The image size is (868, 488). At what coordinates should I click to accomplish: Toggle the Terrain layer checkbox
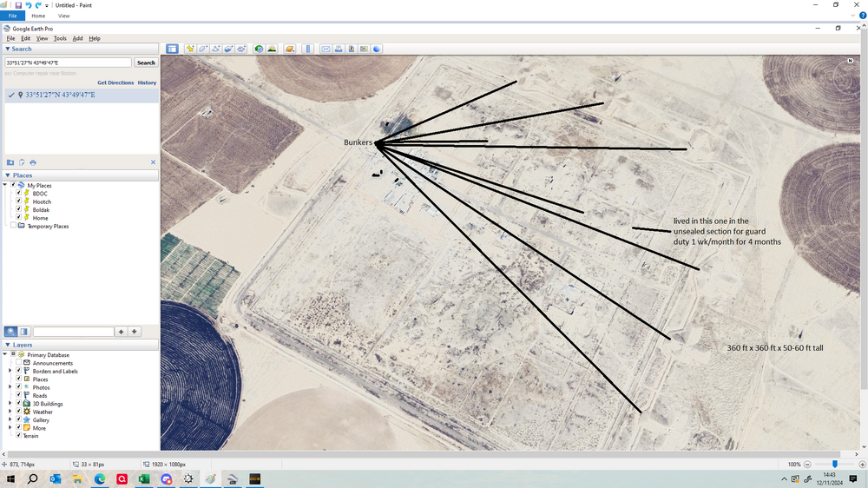coord(19,435)
